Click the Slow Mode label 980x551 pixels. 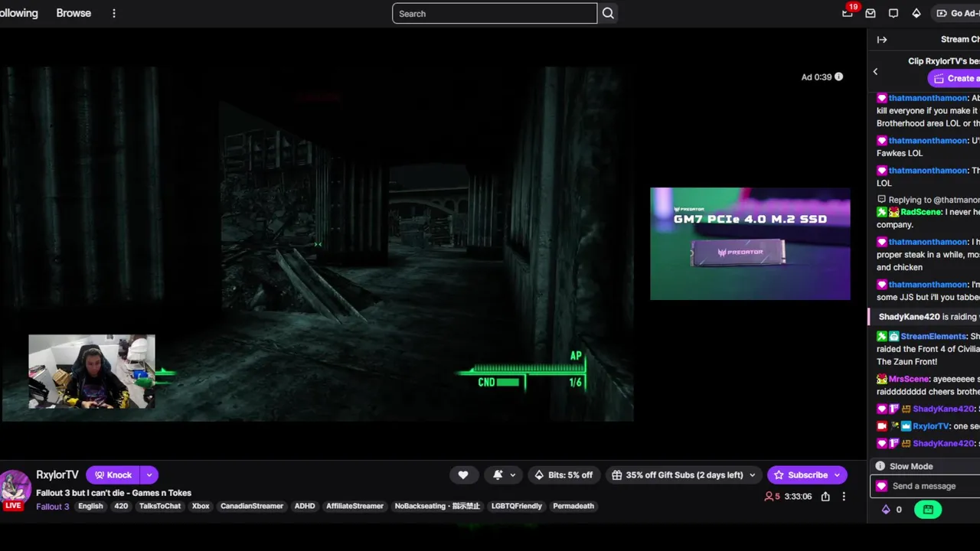click(911, 466)
